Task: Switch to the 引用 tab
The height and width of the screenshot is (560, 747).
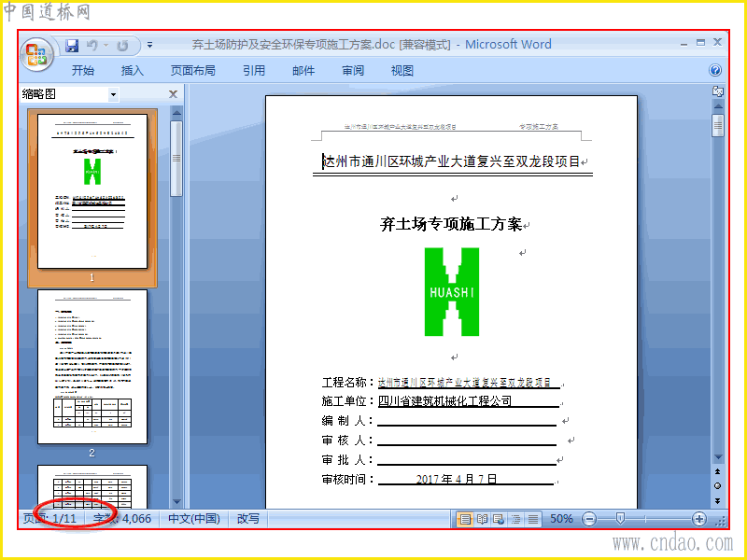Action: pyautogui.click(x=254, y=71)
